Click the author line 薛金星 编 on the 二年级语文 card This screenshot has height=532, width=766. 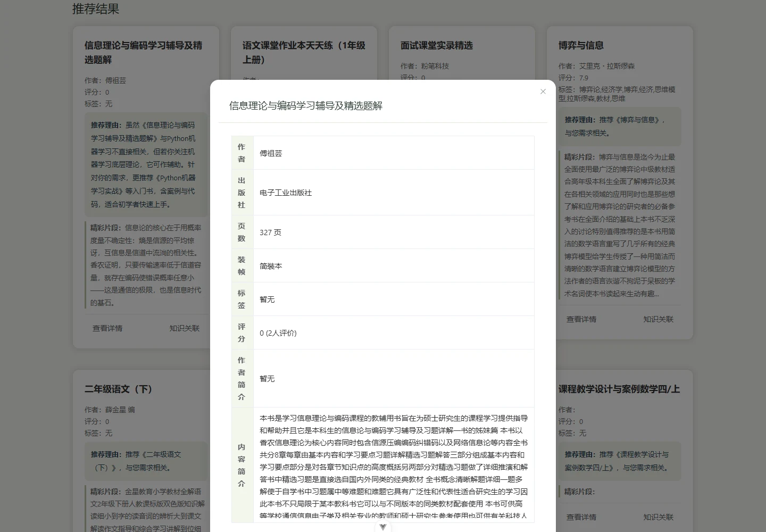tap(110, 410)
